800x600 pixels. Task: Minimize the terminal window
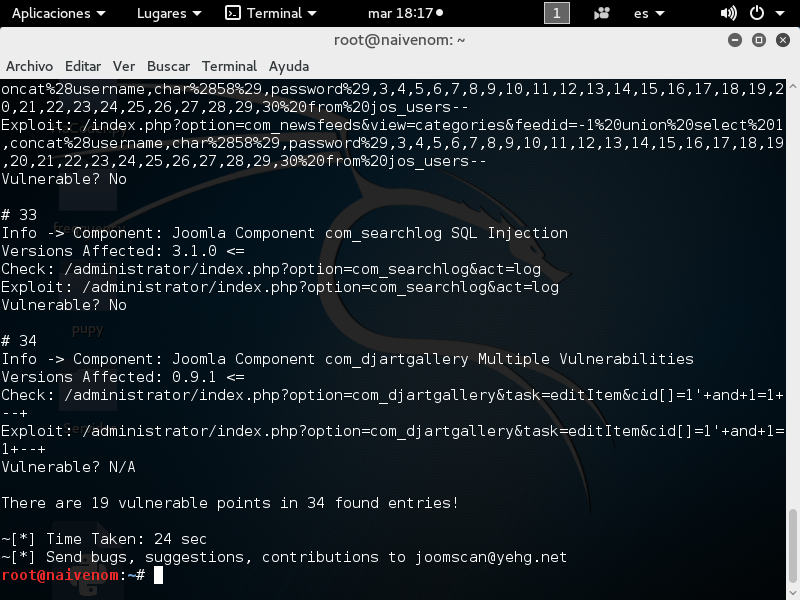735,40
